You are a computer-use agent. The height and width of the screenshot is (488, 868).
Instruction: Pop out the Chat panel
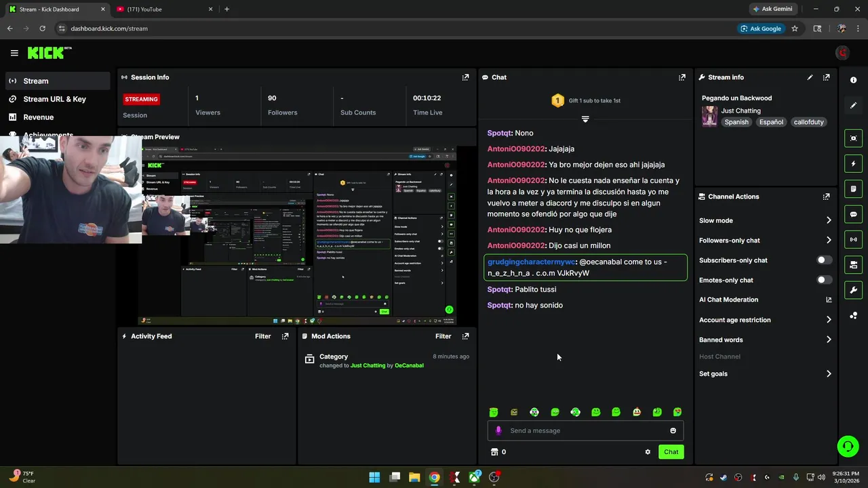[682, 77]
